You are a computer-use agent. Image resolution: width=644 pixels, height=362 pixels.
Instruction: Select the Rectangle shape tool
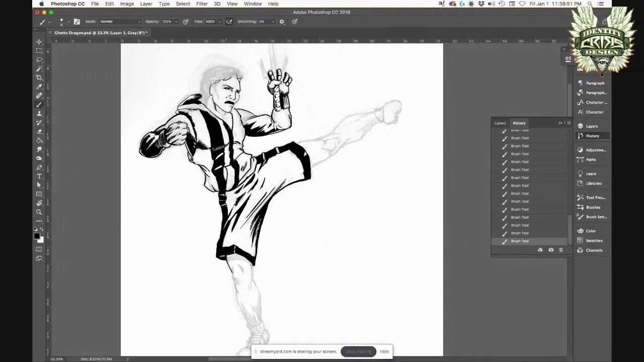(39, 194)
